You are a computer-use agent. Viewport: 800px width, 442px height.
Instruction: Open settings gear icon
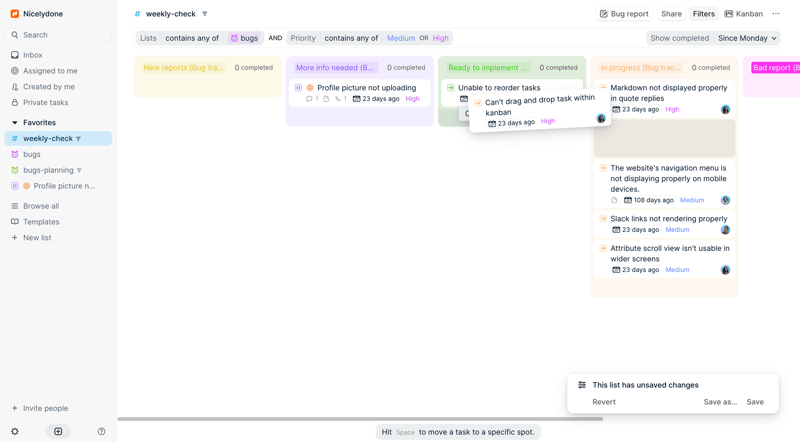click(15, 431)
